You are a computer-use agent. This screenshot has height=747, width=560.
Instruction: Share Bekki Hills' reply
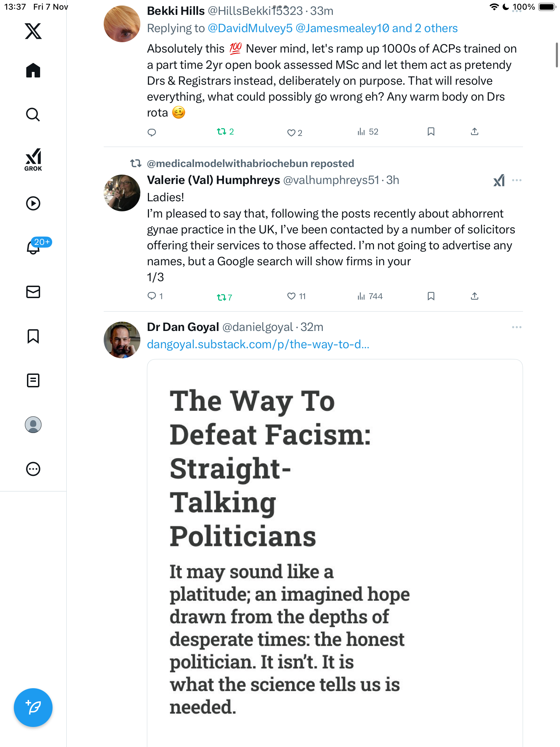click(474, 132)
